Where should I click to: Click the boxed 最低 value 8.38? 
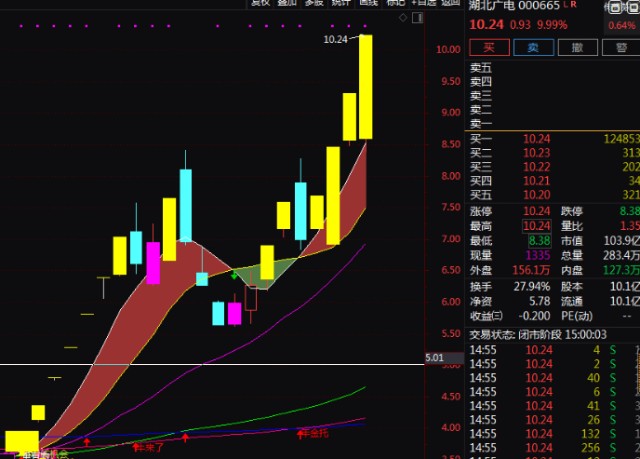[x=540, y=240]
